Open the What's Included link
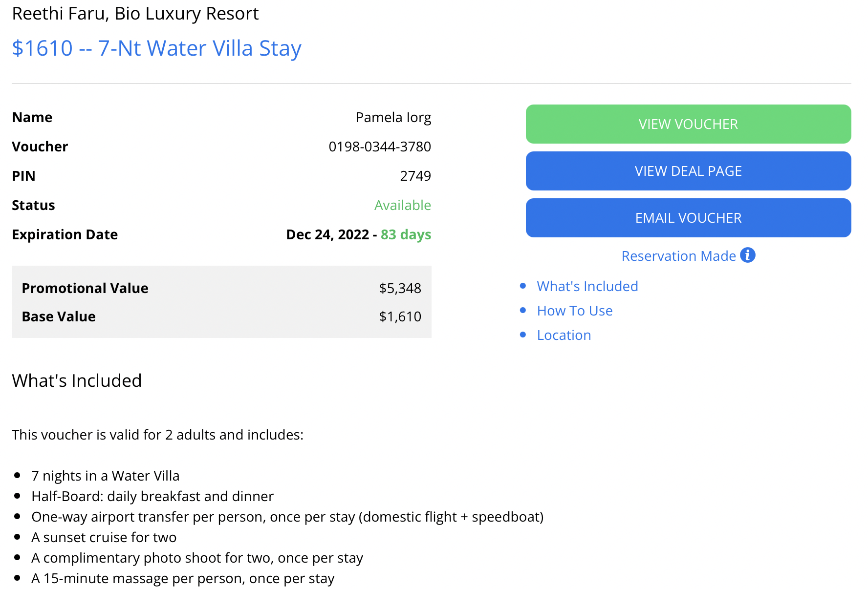Screen dimensions: 868x589 coord(587,286)
